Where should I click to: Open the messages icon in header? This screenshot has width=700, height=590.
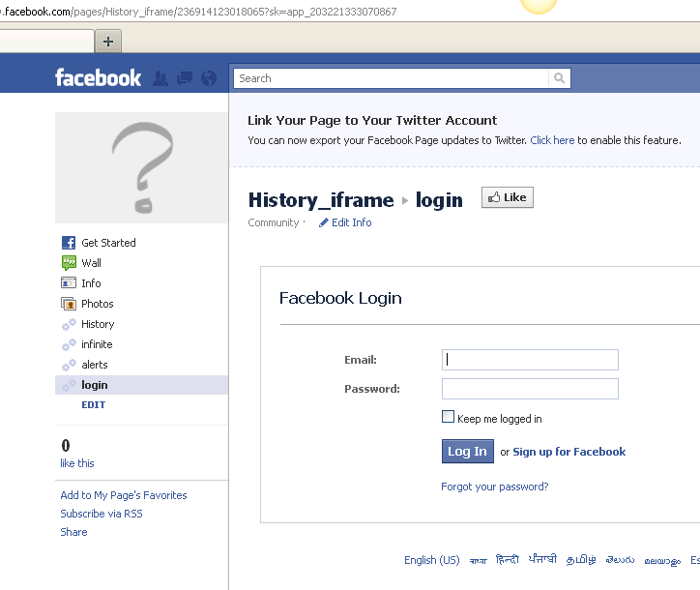185,78
